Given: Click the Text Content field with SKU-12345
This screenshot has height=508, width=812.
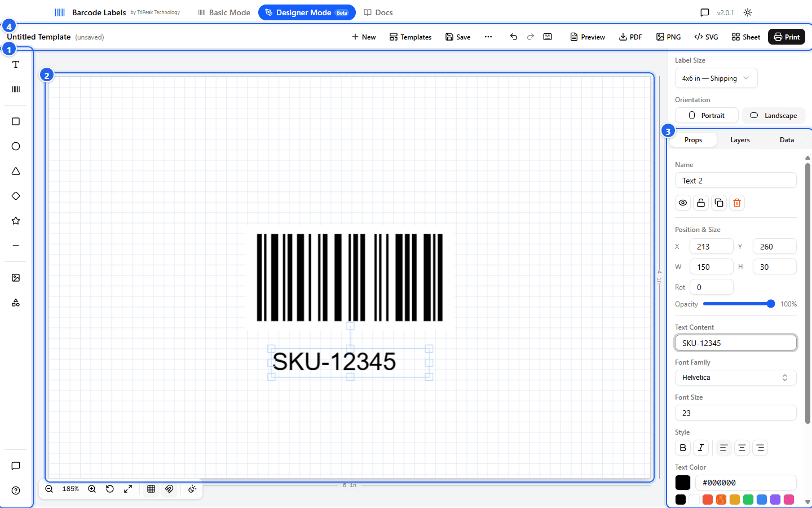Looking at the screenshot, I should pos(736,343).
